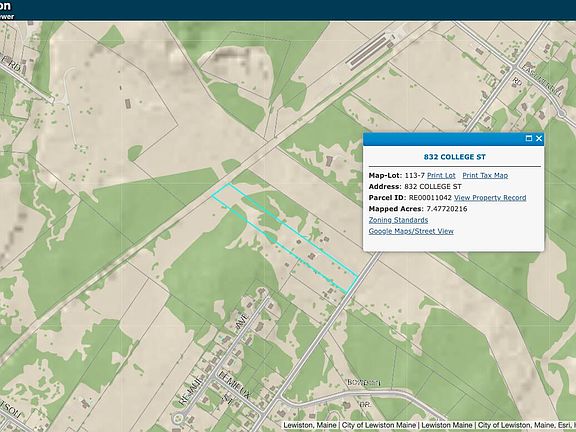Click the cul-de-sac circle near Lemieux
The width and height of the screenshot is (576, 432).
click(179, 418)
